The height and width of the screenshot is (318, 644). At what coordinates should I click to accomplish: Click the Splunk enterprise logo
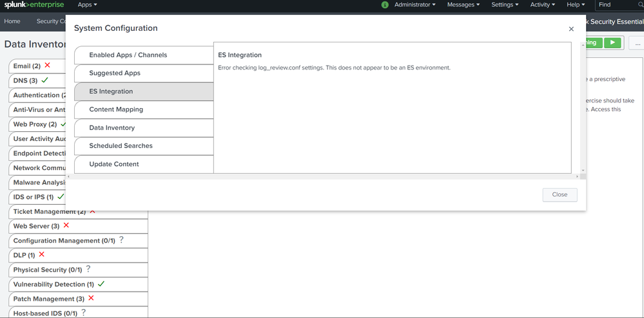[x=34, y=5]
